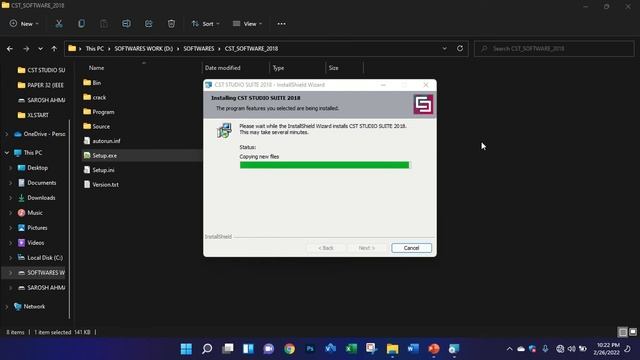This screenshot has height=360, width=640.
Task: Click the Paste icon in Explorer toolbar
Action: (x=104, y=24)
